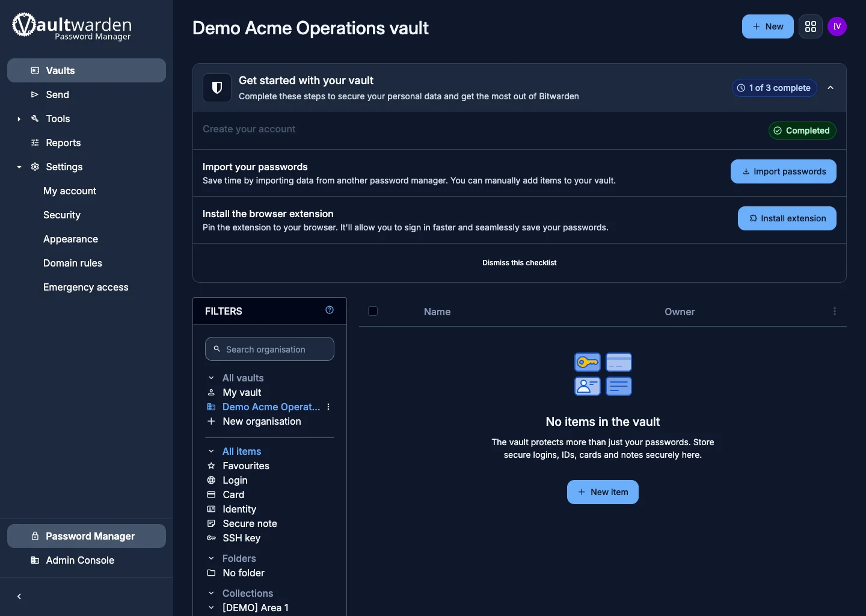Click the Admin Console building icon

pyautogui.click(x=35, y=560)
